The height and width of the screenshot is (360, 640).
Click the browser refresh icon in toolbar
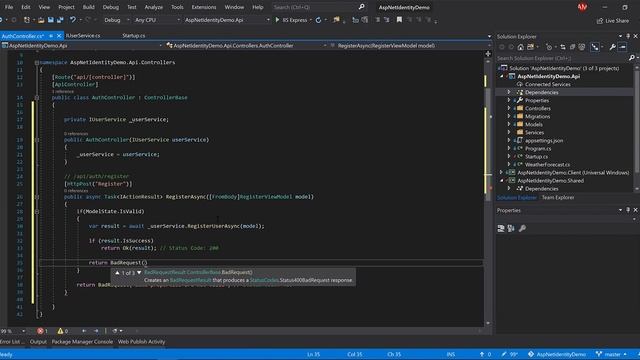point(318,20)
